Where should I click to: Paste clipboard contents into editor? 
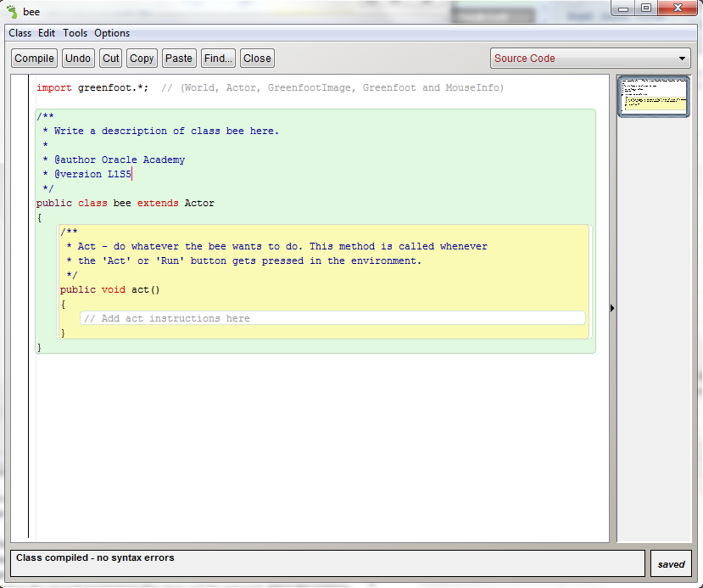[178, 58]
